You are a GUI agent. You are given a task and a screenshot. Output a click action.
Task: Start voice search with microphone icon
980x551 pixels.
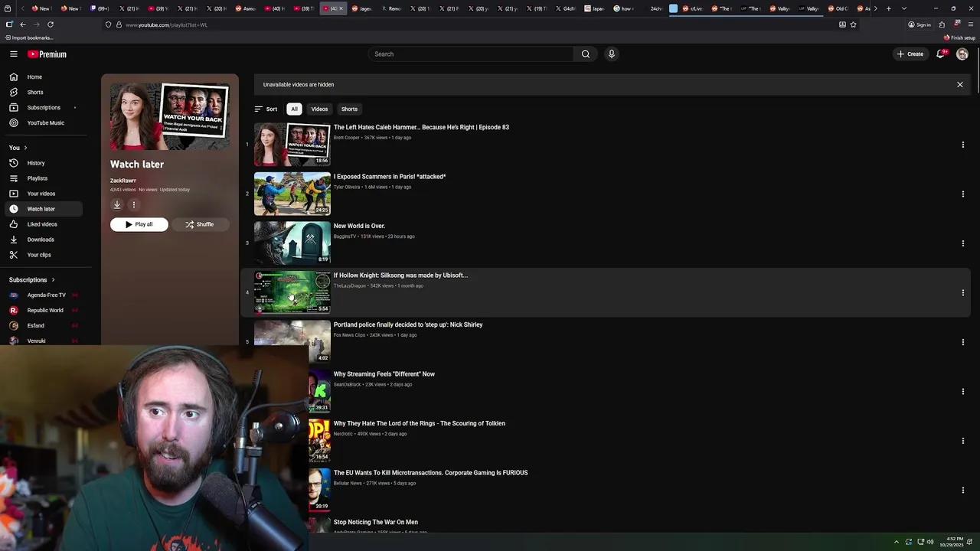click(611, 54)
